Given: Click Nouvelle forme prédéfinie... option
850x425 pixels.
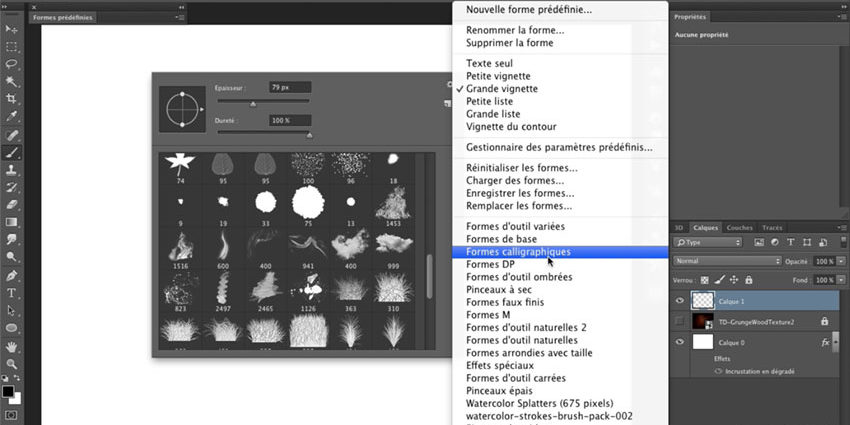Looking at the screenshot, I should [528, 10].
